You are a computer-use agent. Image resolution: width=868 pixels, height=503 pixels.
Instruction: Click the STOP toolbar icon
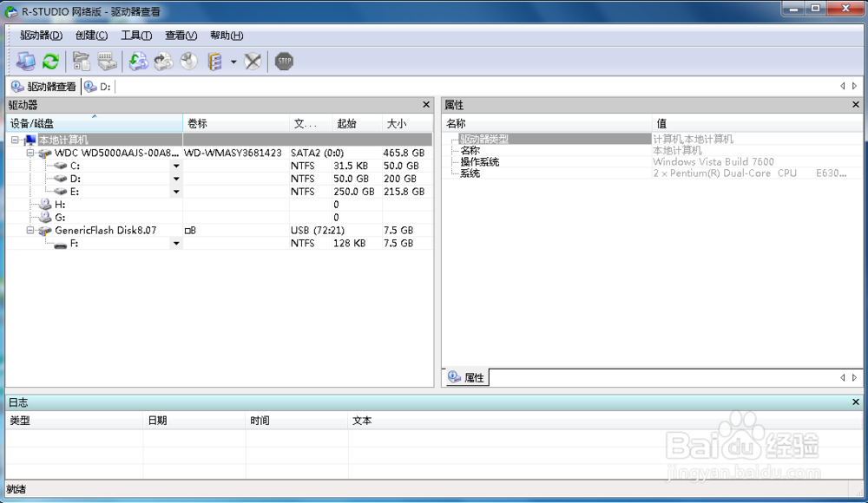click(284, 61)
